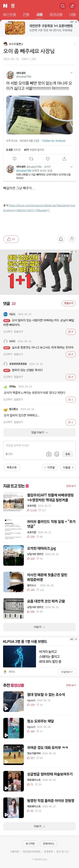
Task: Open the search magnifier icon in header
Action: pyautogui.click(x=63, y=6)
